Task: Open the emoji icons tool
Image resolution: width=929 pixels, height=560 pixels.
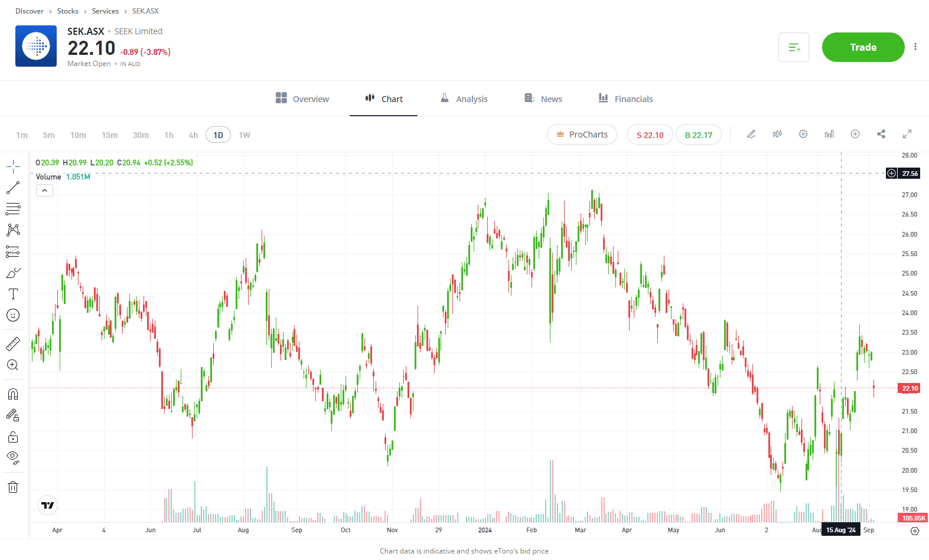Action: 13,315
